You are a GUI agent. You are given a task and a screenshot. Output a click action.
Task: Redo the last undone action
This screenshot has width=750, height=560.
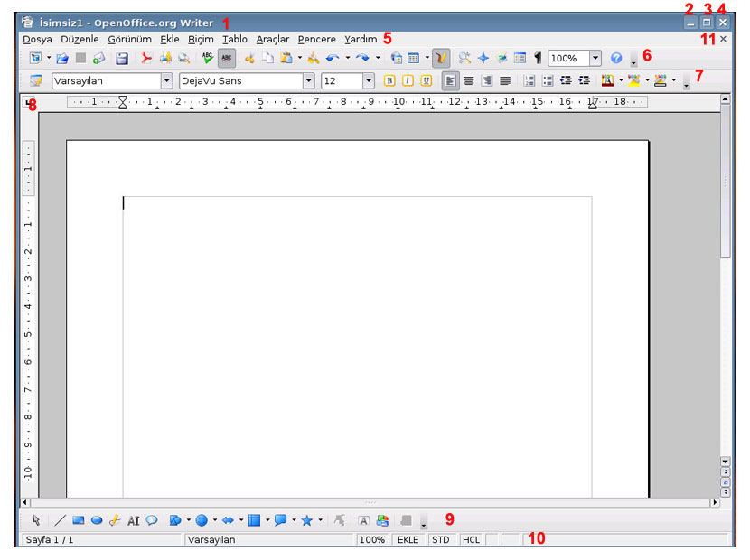362,59
